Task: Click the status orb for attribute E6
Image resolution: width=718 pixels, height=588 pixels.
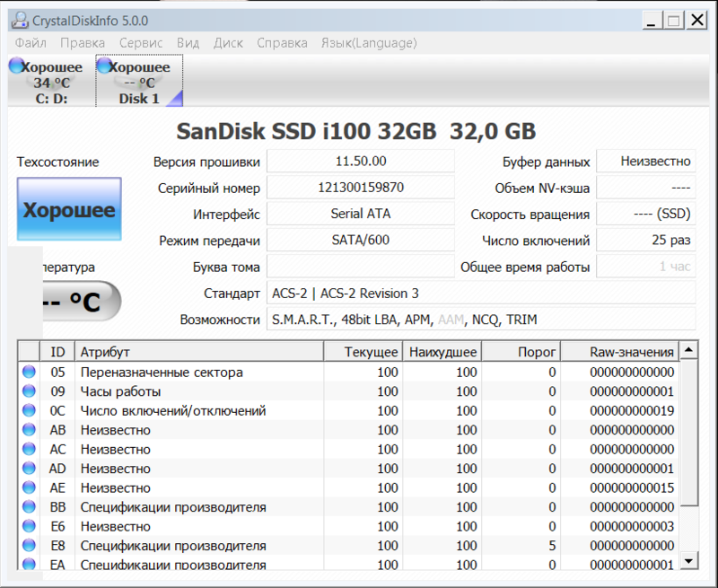Action: (x=29, y=525)
